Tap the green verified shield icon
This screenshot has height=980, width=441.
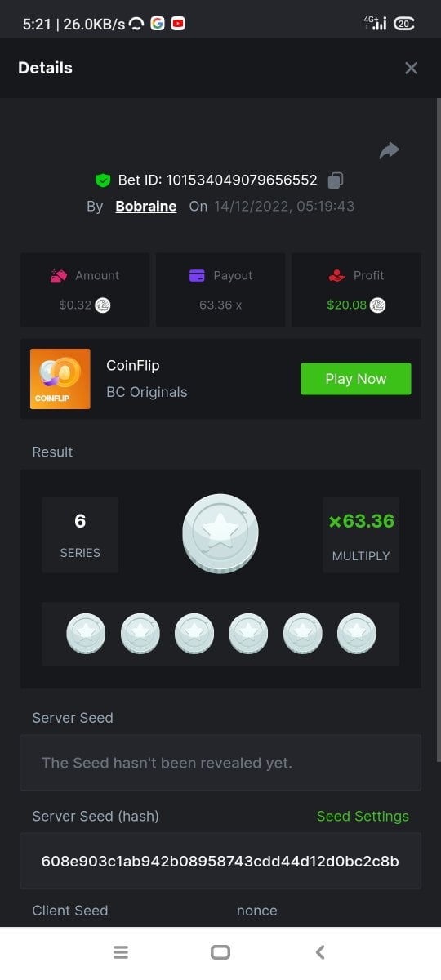tap(103, 180)
